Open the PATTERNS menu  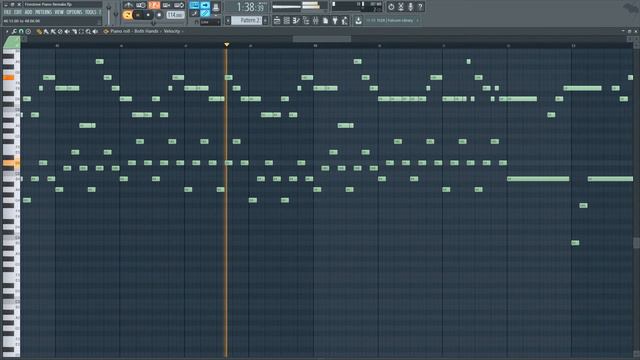[43, 12]
